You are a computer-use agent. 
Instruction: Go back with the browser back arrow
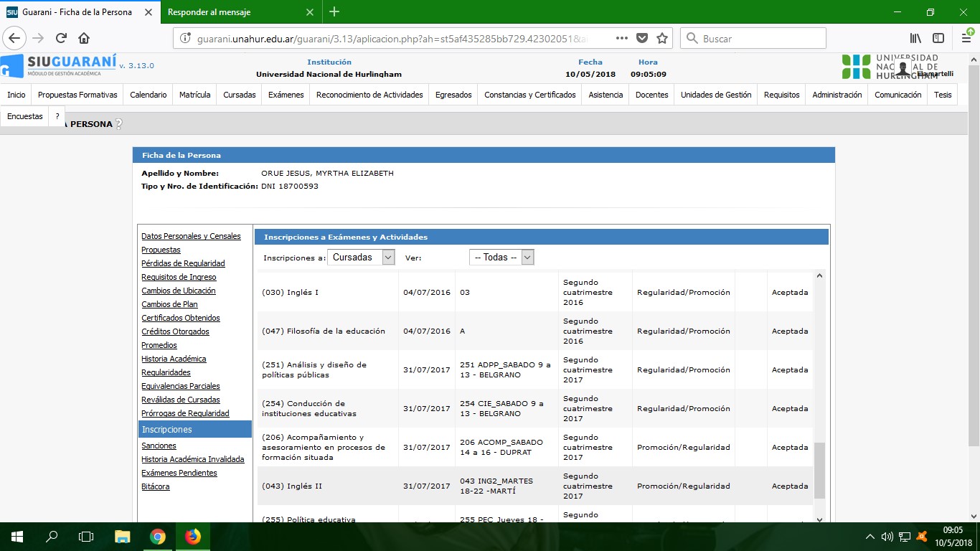coord(15,38)
